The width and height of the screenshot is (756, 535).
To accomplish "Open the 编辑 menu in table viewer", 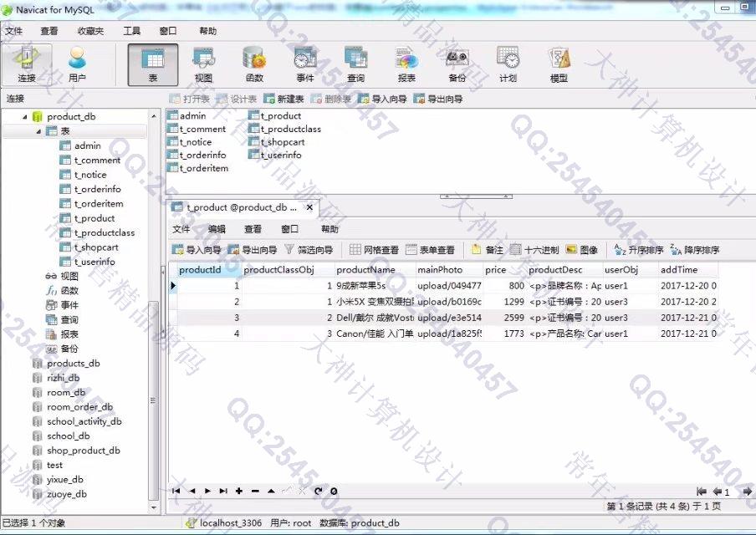I will pyautogui.click(x=217, y=229).
